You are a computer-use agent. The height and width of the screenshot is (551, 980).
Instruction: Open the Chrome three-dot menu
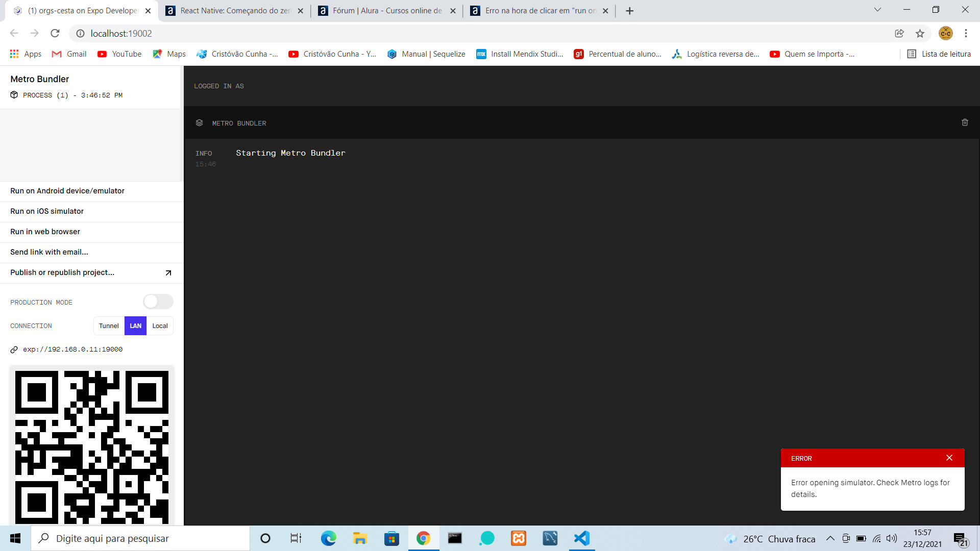966,33
